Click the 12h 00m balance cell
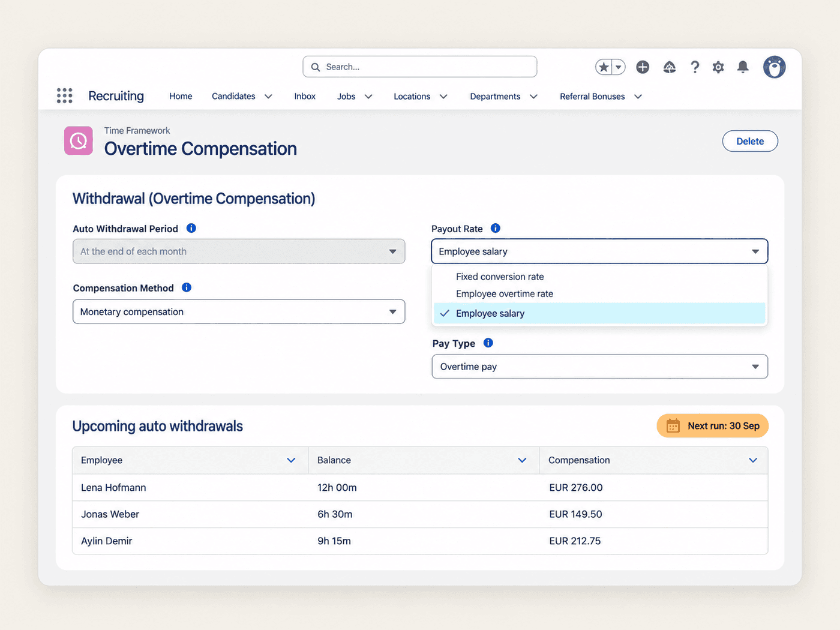The image size is (840, 630). pos(424,488)
